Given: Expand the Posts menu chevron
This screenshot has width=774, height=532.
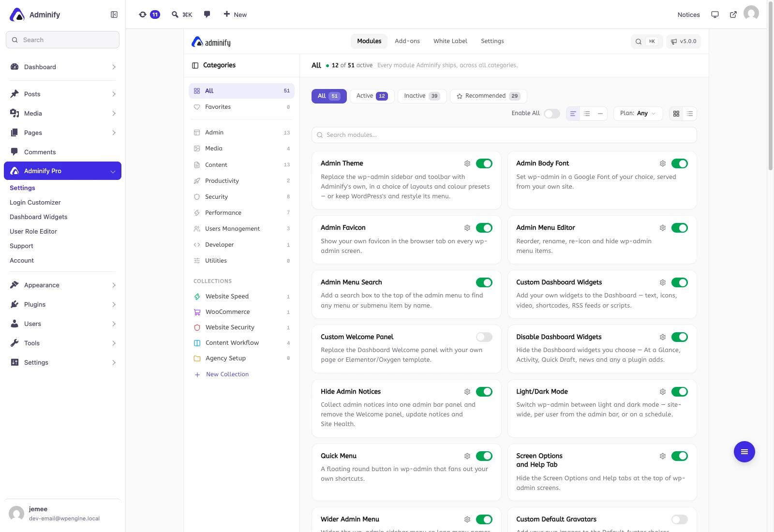Looking at the screenshot, I should (x=114, y=94).
